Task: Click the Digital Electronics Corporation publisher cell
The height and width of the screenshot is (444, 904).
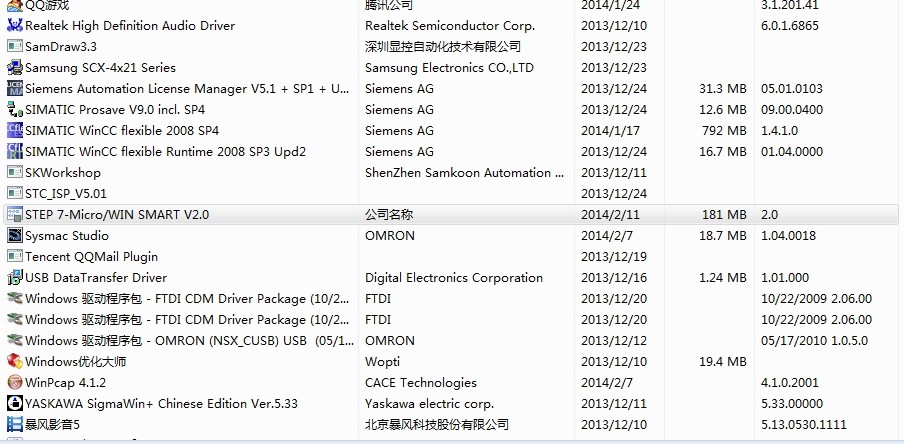Action: tap(453, 277)
